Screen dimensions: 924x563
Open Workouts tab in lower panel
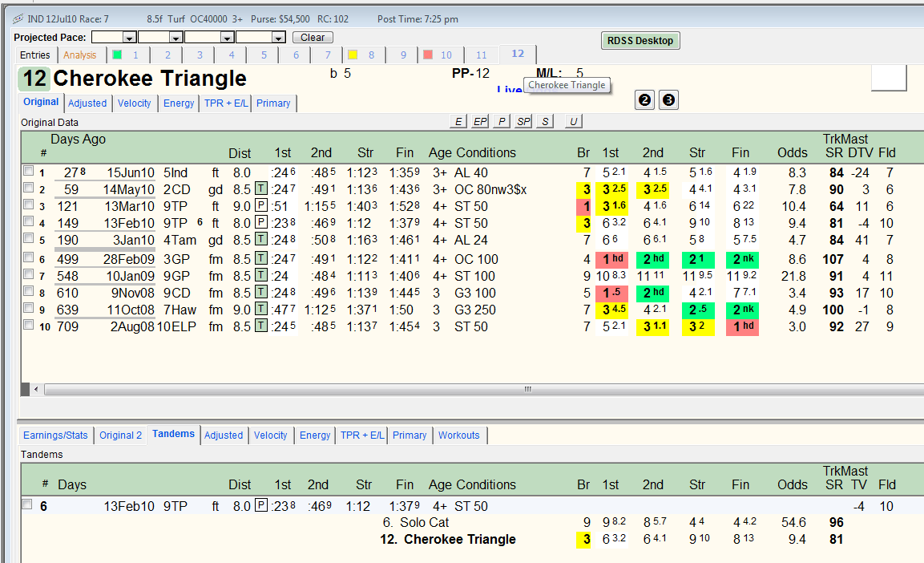pos(459,435)
